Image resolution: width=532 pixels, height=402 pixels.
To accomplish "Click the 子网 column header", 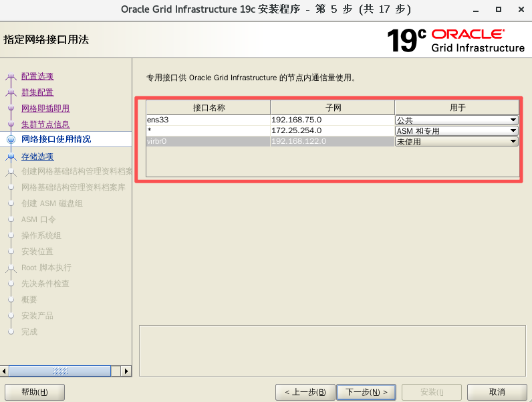I will pos(333,108).
